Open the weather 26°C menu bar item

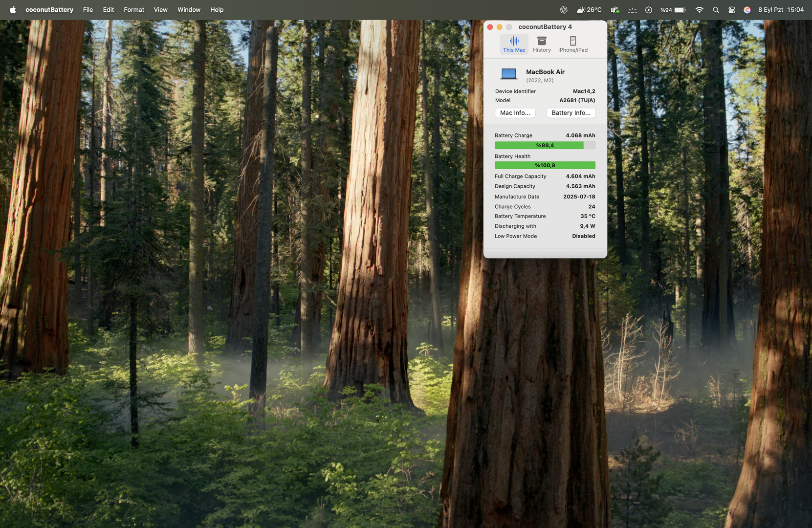pos(589,10)
